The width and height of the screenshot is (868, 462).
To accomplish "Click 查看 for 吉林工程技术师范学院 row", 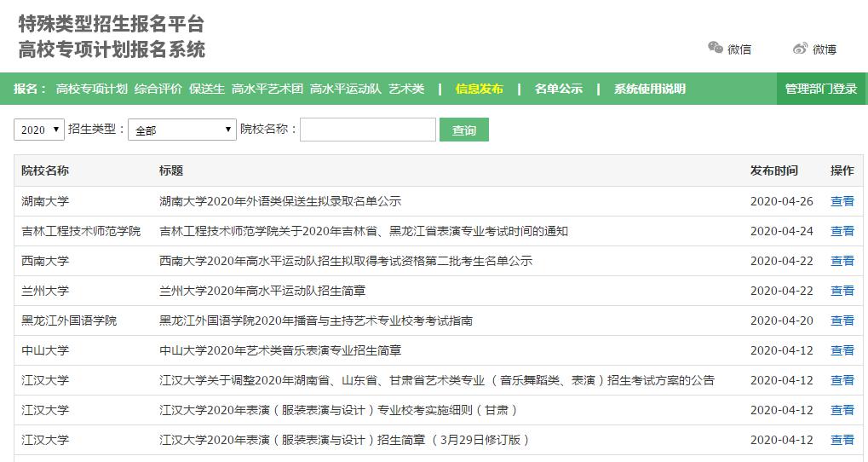I will click(x=842, y=231).
